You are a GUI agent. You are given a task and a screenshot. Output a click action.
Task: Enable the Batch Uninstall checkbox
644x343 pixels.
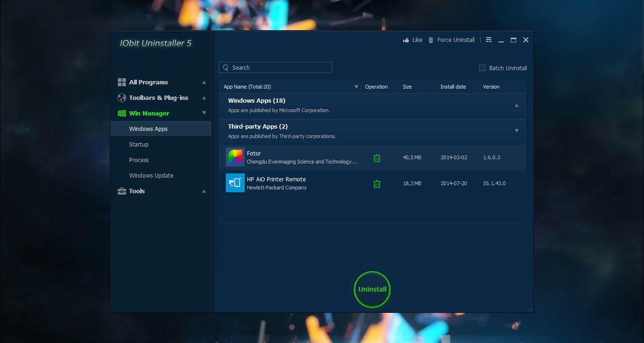click(482, 68)
